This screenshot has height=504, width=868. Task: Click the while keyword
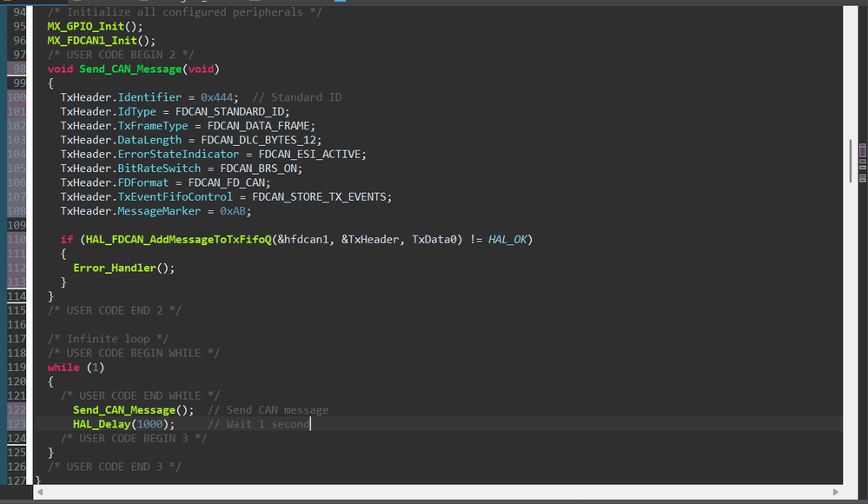(63, 368)
